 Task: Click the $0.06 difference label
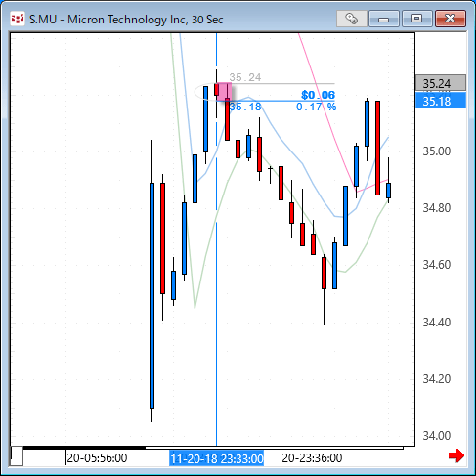click(x=318, y=95)
